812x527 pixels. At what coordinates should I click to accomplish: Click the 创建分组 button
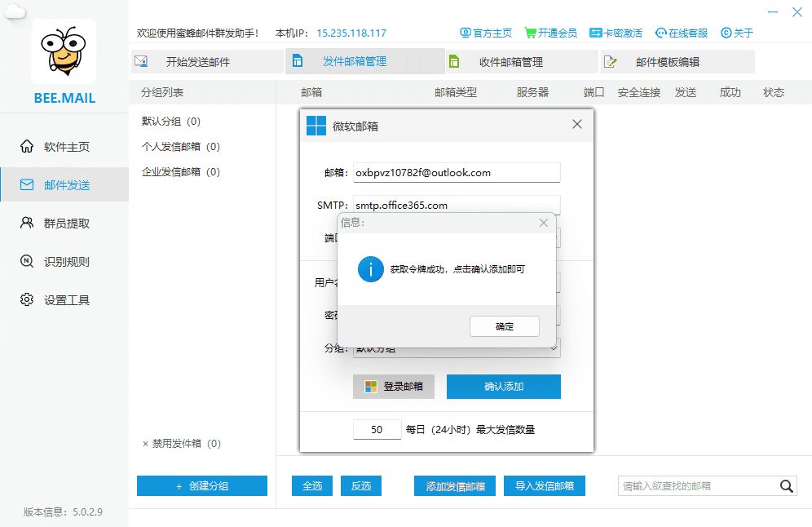click(x=202, y=486)
